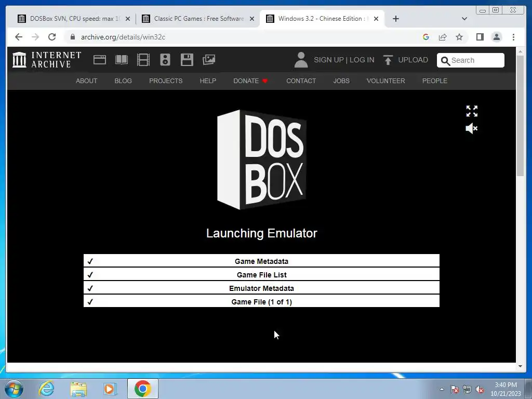Open the Images icon in header
The height and width of the screenshot is (399, 532).
tap(209, 60)
